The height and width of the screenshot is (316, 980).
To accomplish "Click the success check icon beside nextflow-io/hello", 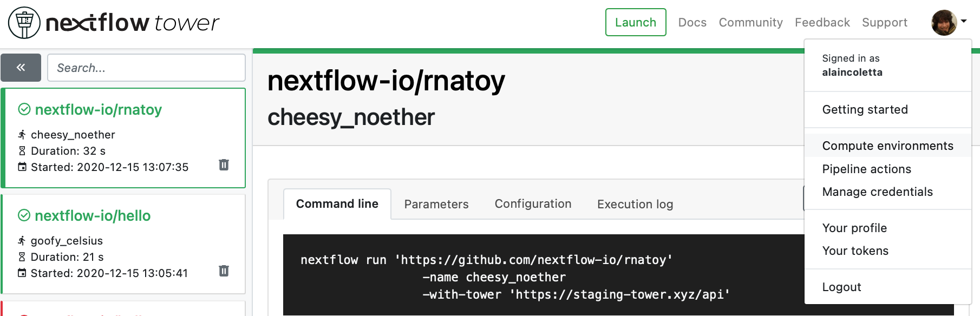I will 24,215.
